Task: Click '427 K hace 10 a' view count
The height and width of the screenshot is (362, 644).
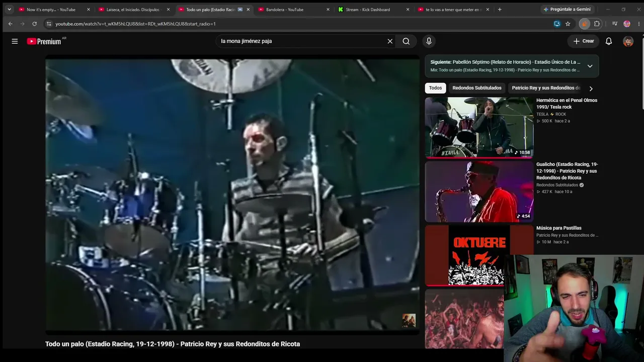Action: point(554,192)
